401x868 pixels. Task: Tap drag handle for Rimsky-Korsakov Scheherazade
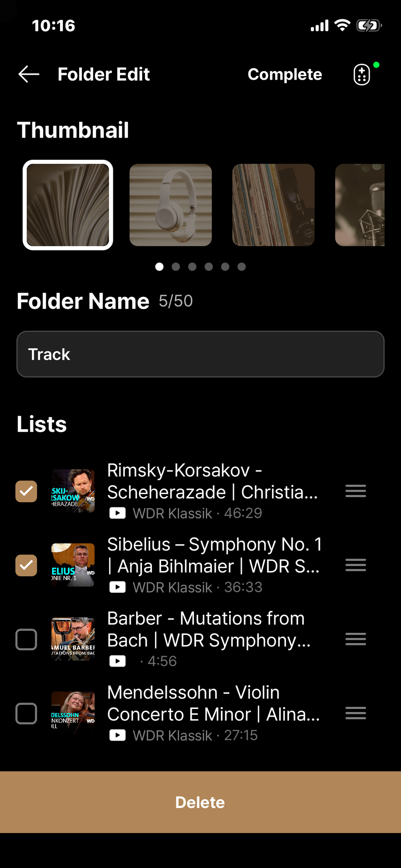(355, 491)
